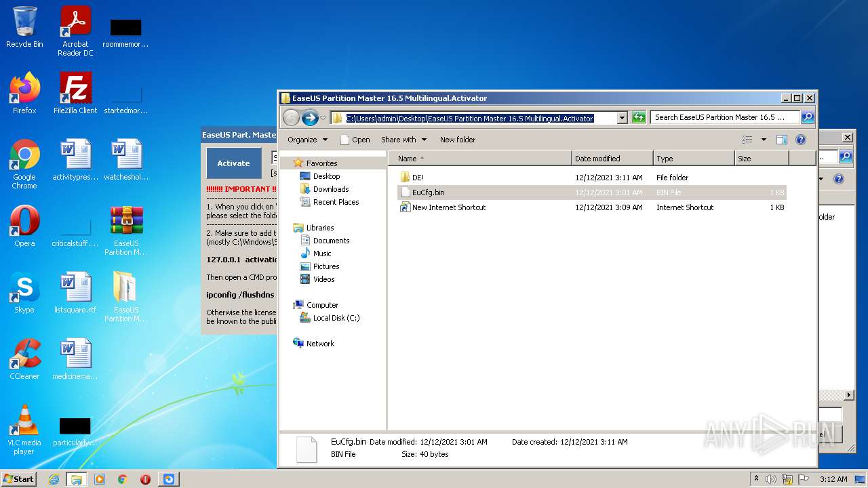This screenshot has height=488, width=868.
Task: Click New folder in the toolbar
Action: [458, 140]
